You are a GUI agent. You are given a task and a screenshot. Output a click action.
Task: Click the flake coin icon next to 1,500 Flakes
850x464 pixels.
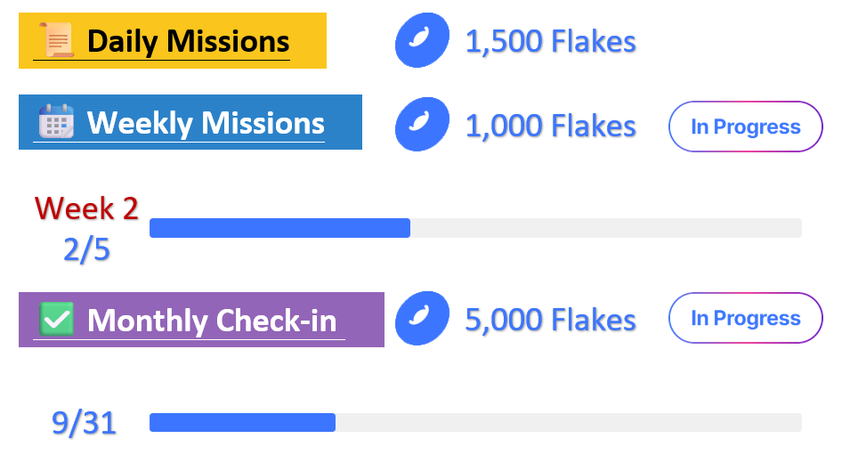[422, 40]
